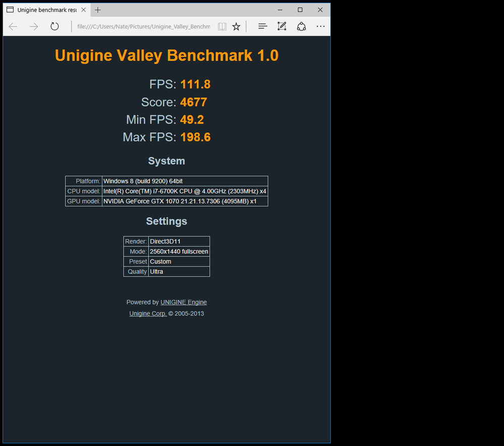Click the Platform: row label
The height and width of the screenshot is (446, 504).
[x=88, y=181]
